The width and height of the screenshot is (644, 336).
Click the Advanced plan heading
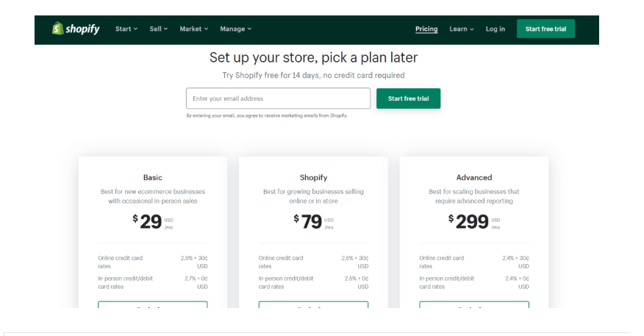pos(474,177)
